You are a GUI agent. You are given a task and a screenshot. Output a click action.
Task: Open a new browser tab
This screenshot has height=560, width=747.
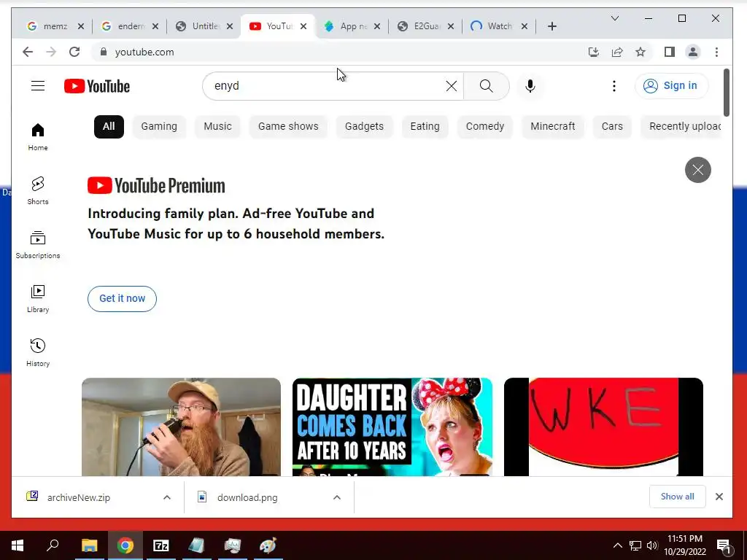[x=551, y=26]
